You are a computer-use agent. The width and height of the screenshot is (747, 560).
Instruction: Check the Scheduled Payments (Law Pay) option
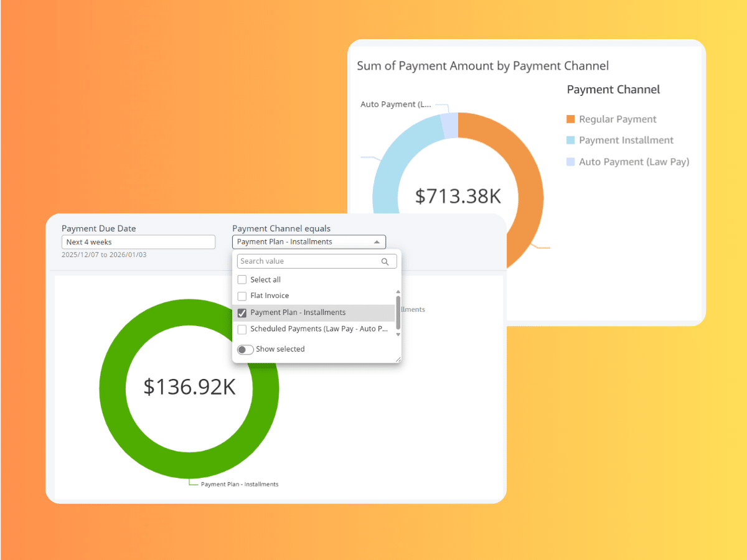(x=242, y=329)
